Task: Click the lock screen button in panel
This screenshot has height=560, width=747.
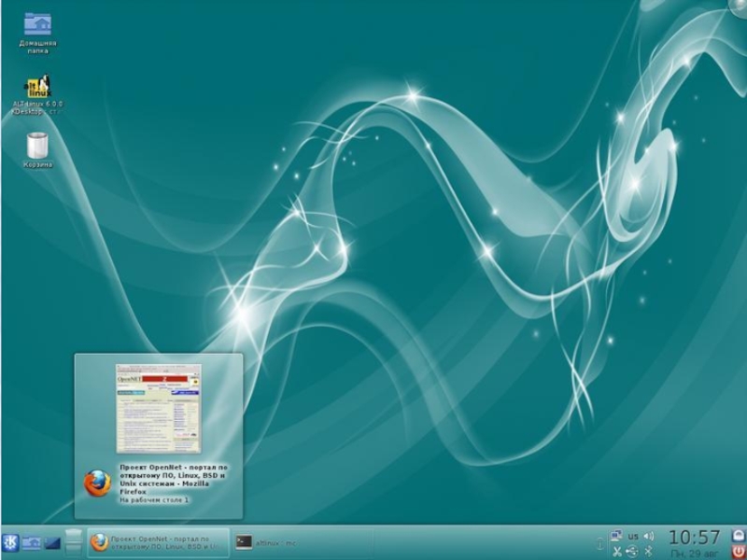Action: pyautogui.click(x=739, y=535)
